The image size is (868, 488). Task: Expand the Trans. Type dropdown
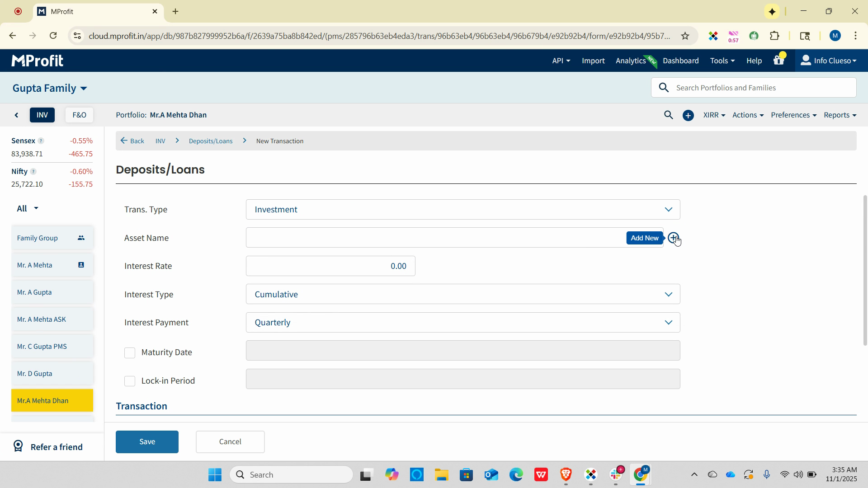(x=462, y=210)
